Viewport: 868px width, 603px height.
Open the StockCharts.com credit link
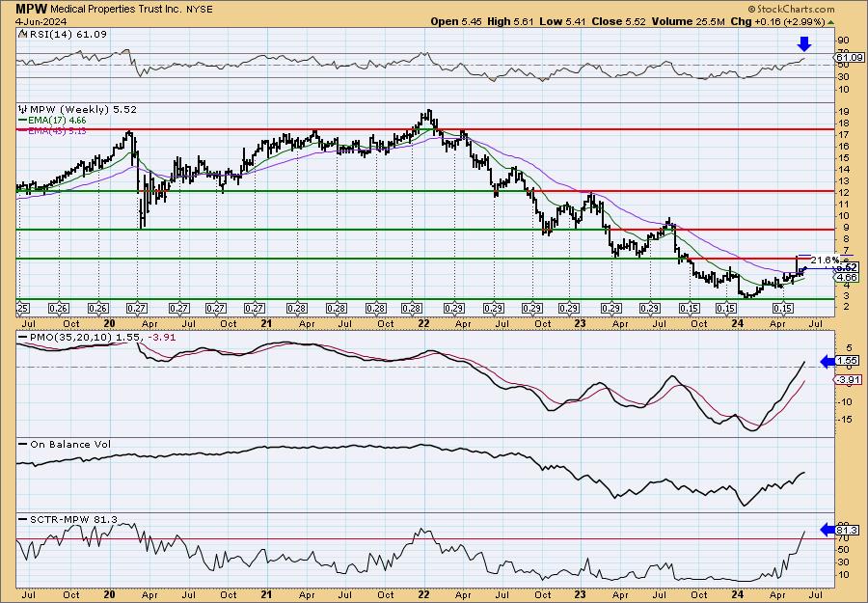[x=791, y=9]
